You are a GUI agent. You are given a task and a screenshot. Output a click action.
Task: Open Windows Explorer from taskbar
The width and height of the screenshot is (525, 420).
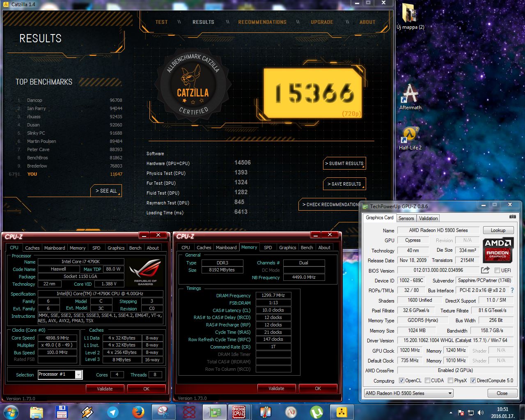pos(37,412)
